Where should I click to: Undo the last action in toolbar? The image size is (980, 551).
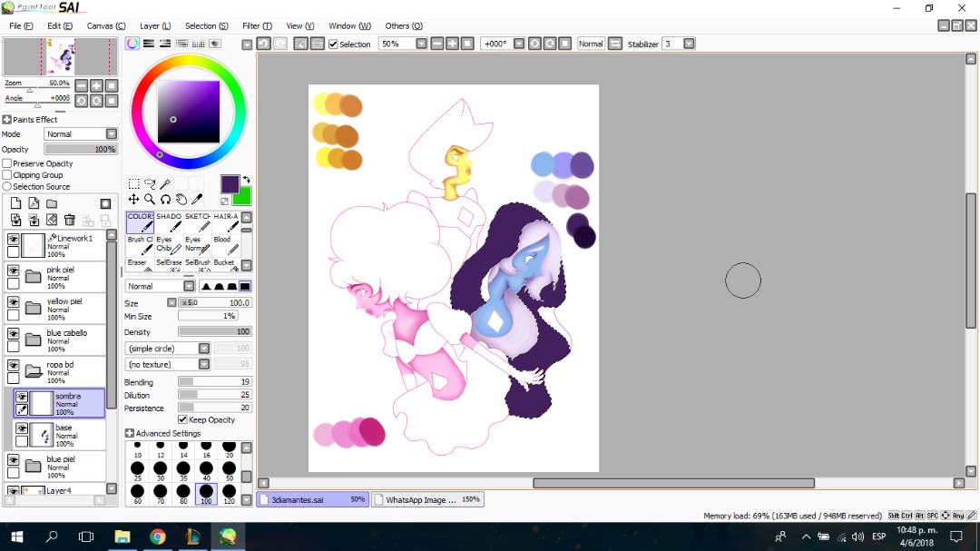264,44
